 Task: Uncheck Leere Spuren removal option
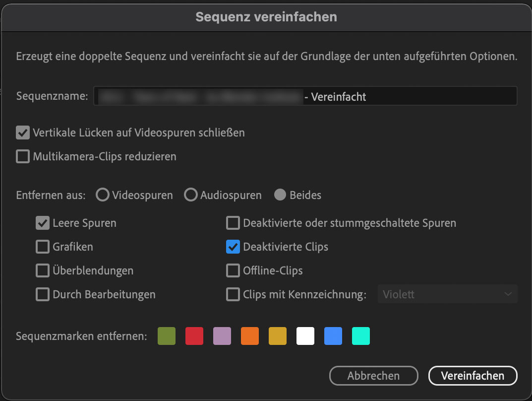pos(43,223)
